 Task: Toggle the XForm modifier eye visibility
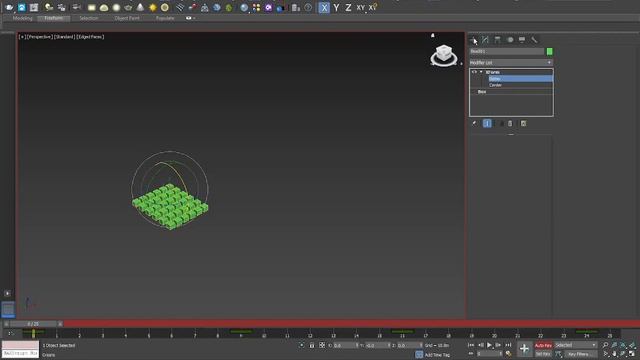pyautogui.click(x=474, y=72)
